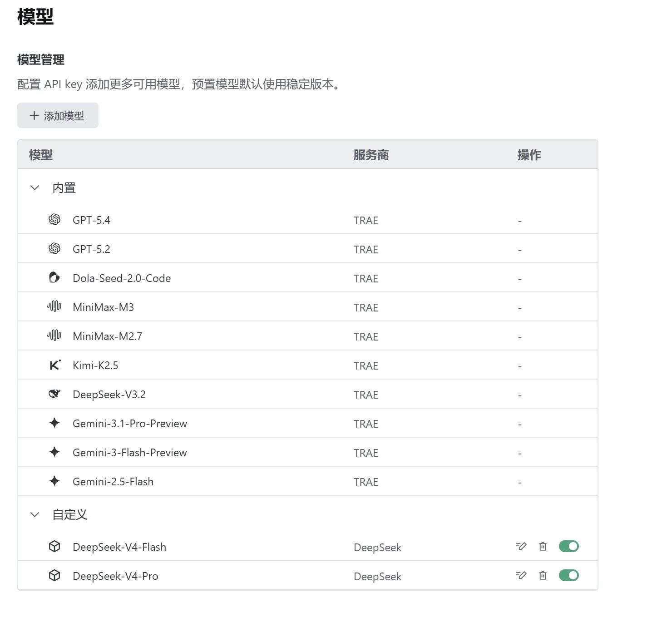Click the 模型管理 section heading
Viewport: 672px width, 632px height.
41,59
